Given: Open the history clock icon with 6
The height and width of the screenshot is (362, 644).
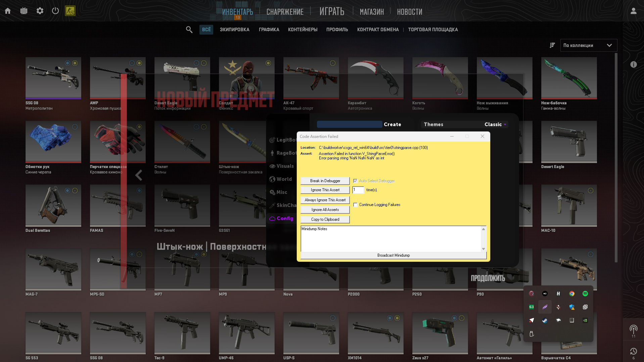Looking at the screenshot, I should 633,353.
